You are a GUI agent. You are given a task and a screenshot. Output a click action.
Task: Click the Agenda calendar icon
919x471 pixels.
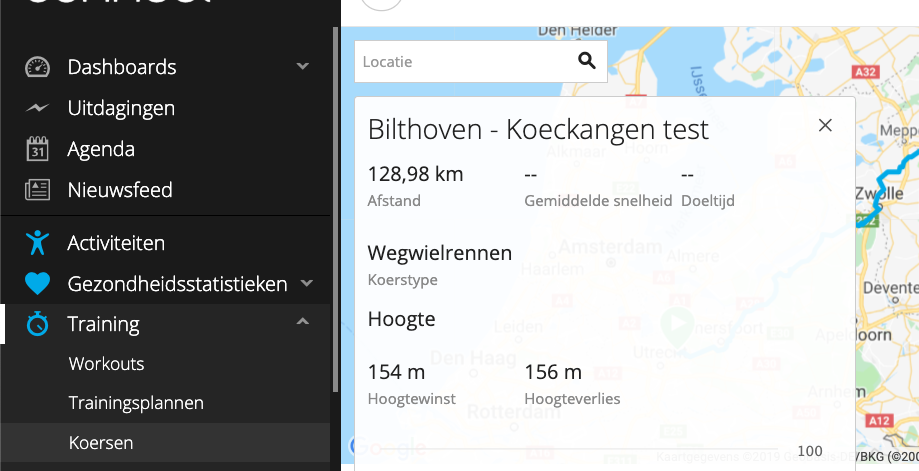37,149
